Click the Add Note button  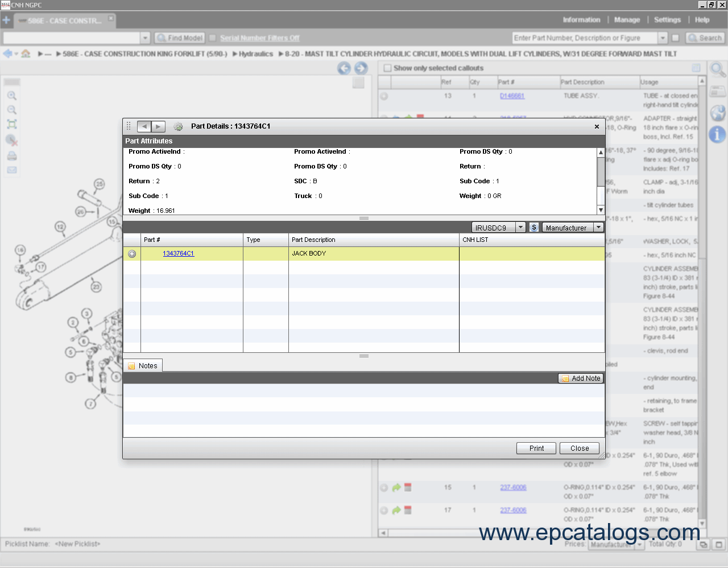[581, 378]
